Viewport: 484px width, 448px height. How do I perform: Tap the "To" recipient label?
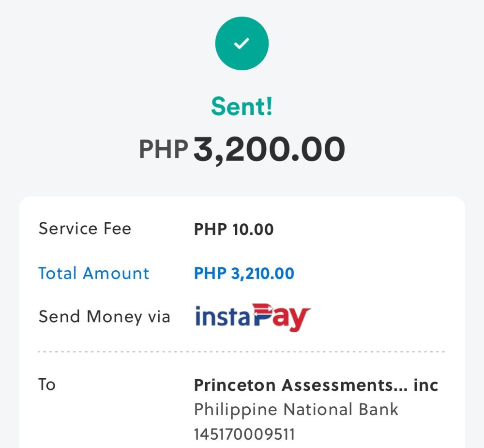[x=47, y=385]
